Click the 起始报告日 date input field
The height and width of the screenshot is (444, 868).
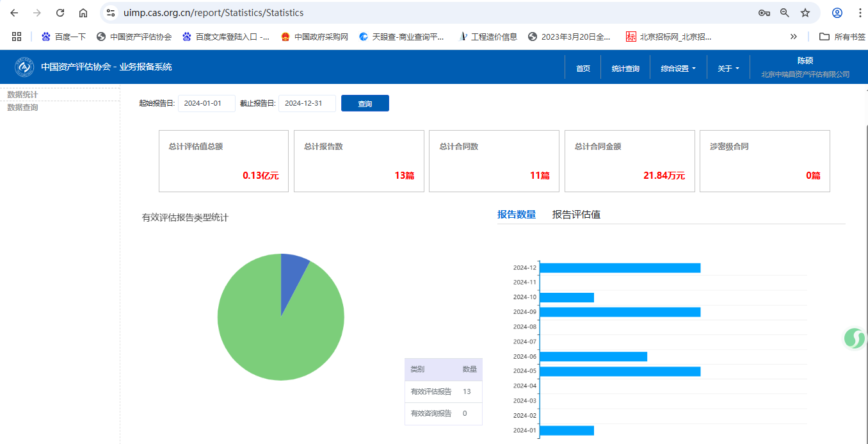click(206, 103)
